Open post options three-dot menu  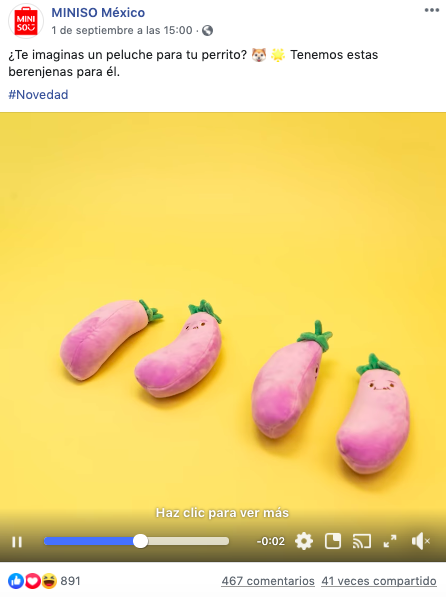point(432,10)
